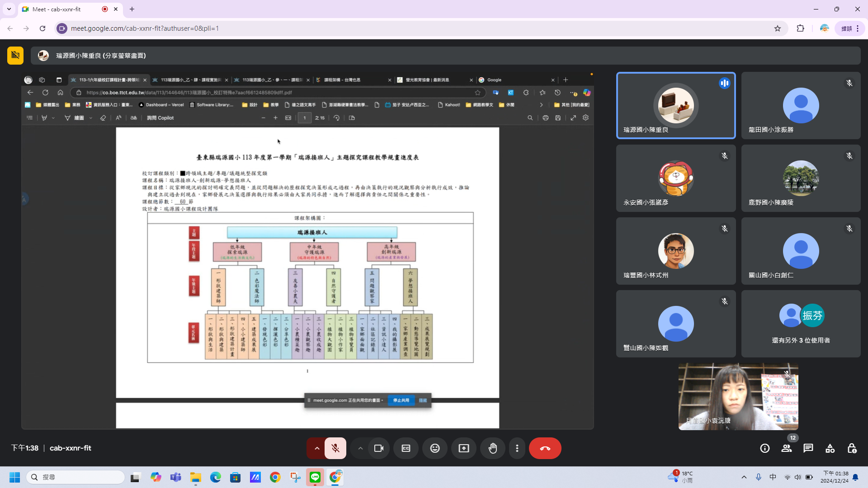Click the Windows taskbar search box
The image size is (868, 488).
point(76,477)
